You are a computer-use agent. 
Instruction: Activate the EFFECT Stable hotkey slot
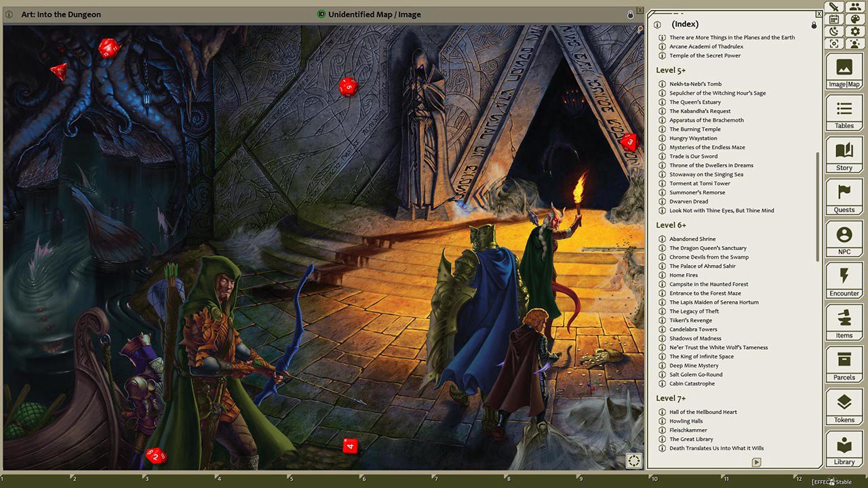pyautogui.click(x=831, y=481)
